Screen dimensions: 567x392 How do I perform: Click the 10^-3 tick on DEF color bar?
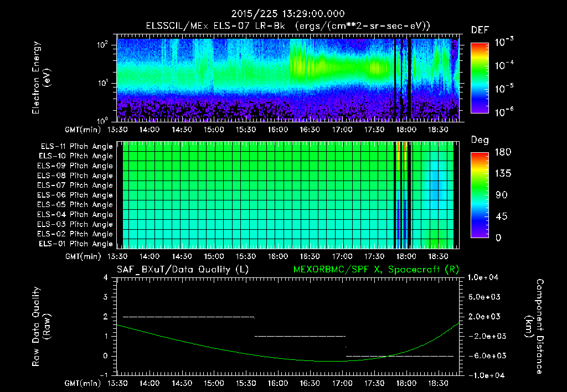[504, 42]
